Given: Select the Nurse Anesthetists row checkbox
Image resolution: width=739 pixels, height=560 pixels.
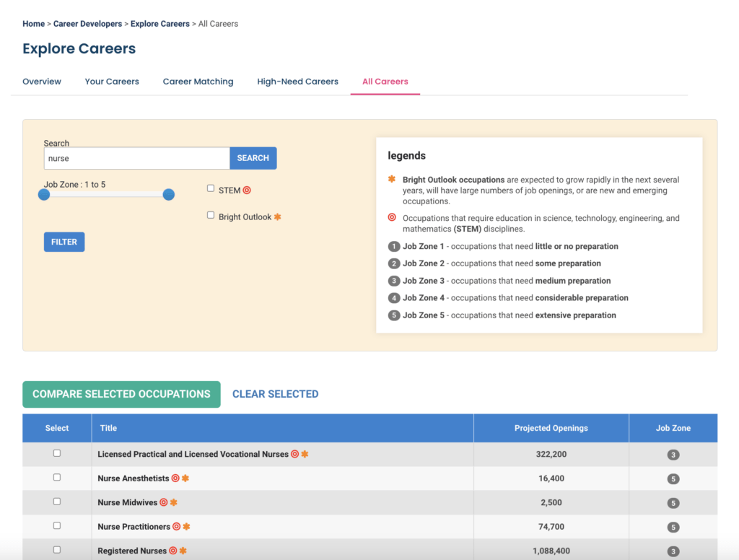Looking at the screenshot, I should tap(57, 478).
